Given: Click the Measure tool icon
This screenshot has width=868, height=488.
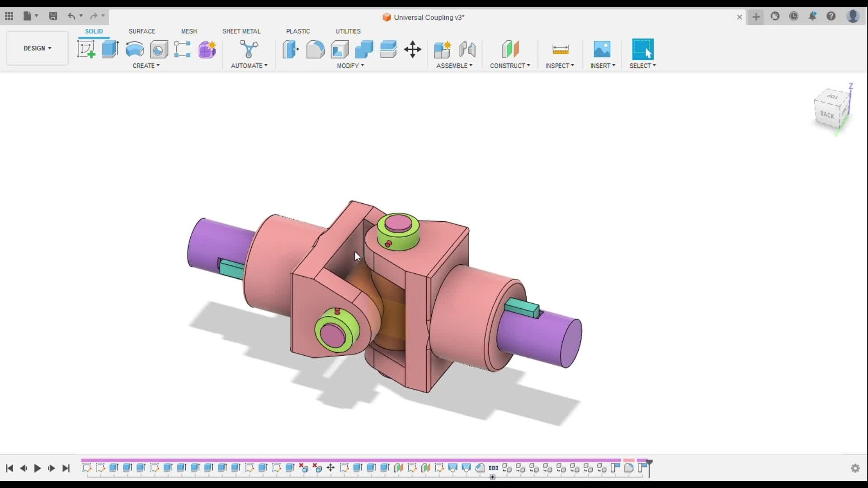Looking at the screenshot, I should coord(560,49).
